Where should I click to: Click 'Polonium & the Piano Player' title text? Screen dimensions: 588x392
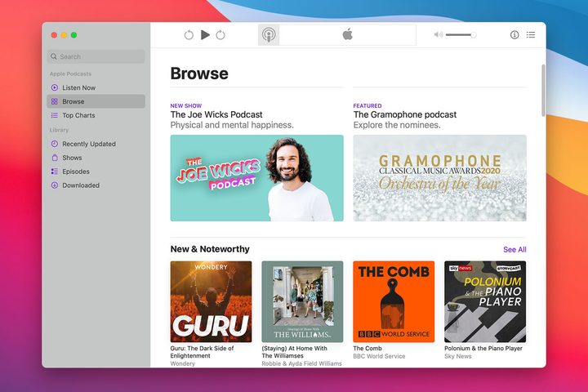[483, 349]
